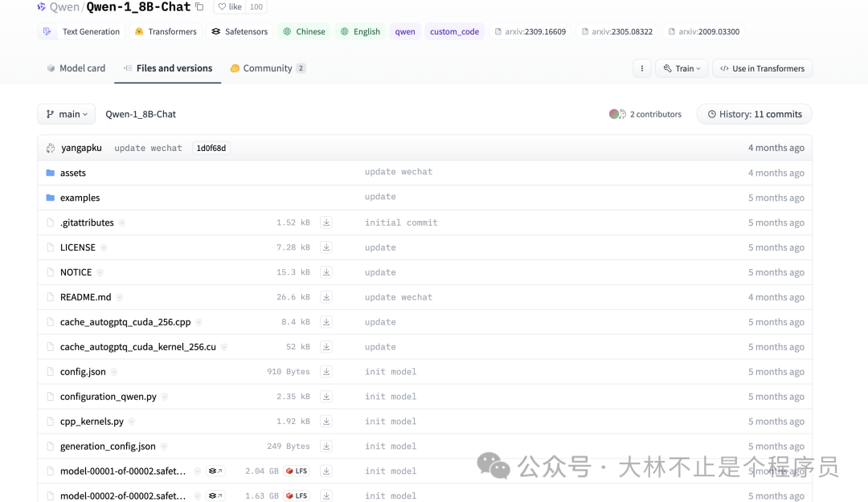This screenshot has height=502, width=868.
Task: Download the NOTICE file
Action: click(326, 272)
